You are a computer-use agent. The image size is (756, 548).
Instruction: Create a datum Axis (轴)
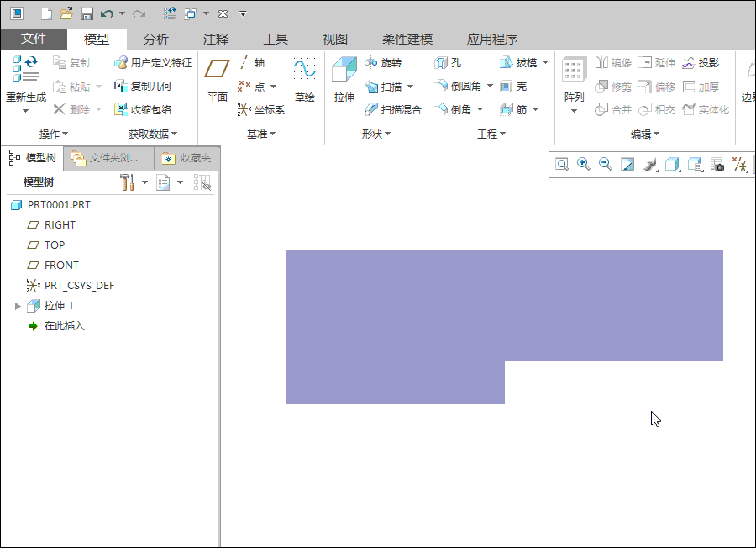click(252, 63)
